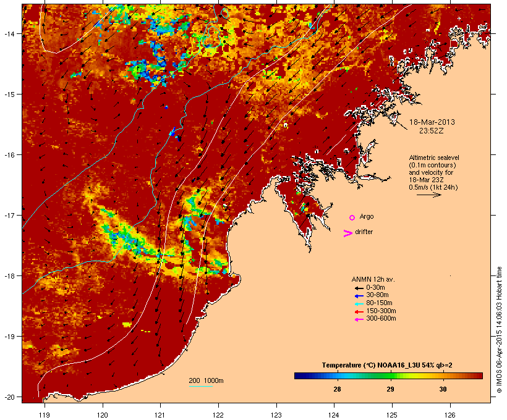
Task: Click the magenta drifter marker symbol
Action: tap(347, 233)
